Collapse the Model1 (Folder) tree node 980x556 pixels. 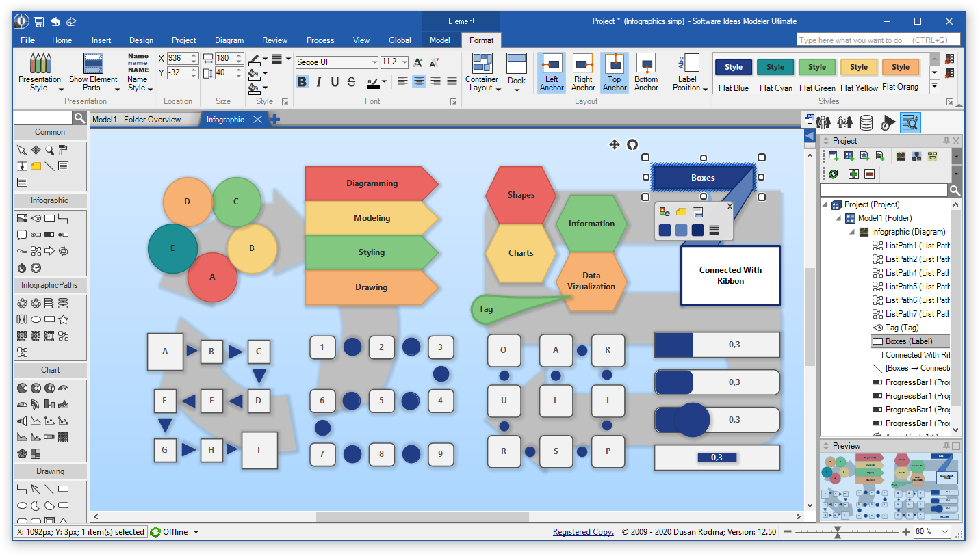point(838,218)
